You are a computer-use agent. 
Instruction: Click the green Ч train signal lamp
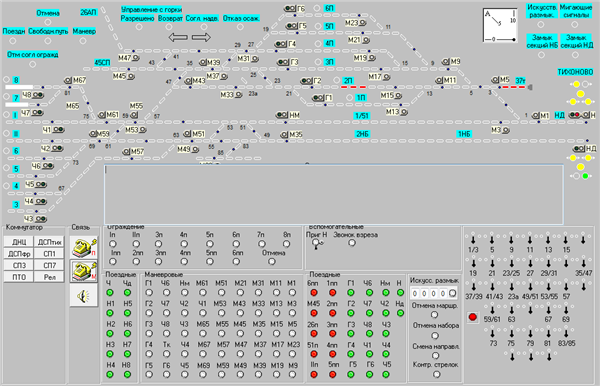110,293
